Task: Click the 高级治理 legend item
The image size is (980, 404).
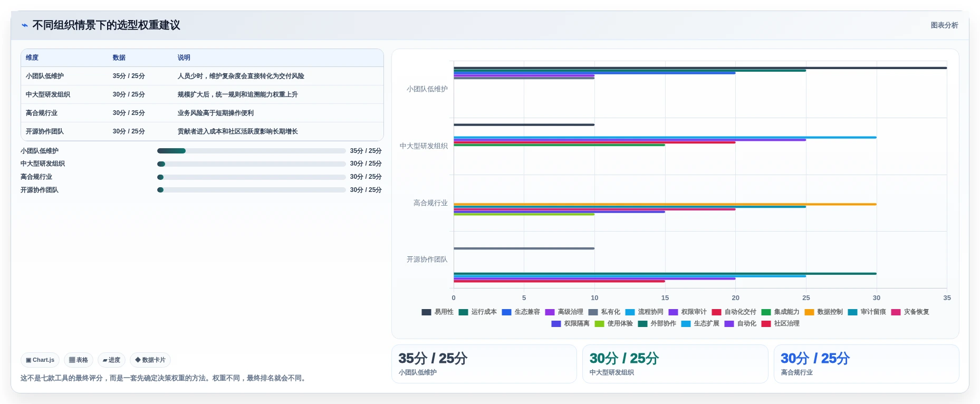Action: 564,312
